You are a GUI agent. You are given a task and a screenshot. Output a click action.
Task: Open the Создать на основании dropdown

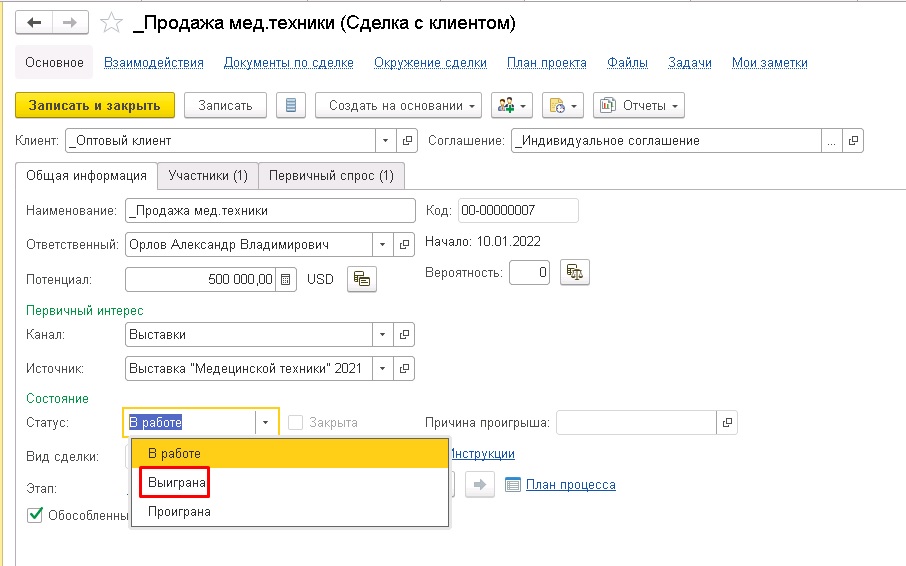pyautogui.click(x=399, y=105)
